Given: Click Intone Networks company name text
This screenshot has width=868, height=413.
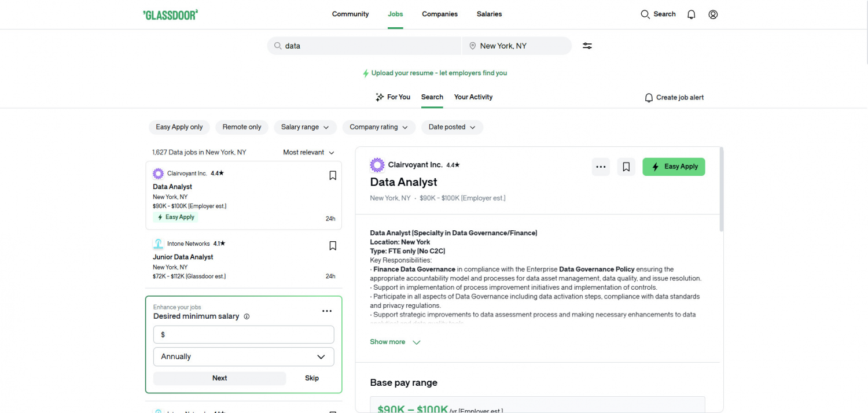Looking at the screenshot, I should [189, 244].
